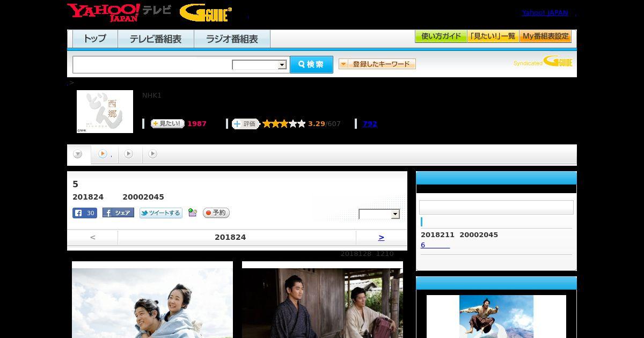This screenshot has width=644, height=338.
Task: Open the 使い方ガイド button
Action: 441,36
